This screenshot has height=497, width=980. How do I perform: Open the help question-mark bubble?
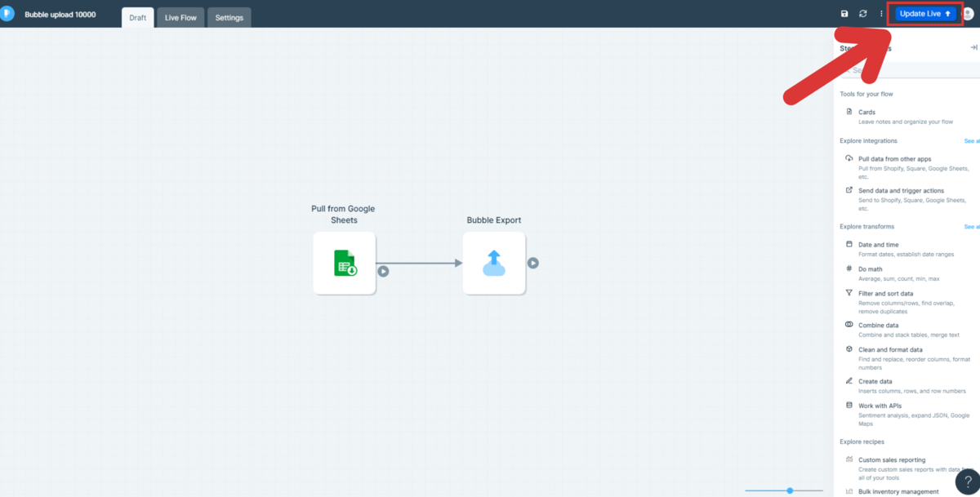968,483
